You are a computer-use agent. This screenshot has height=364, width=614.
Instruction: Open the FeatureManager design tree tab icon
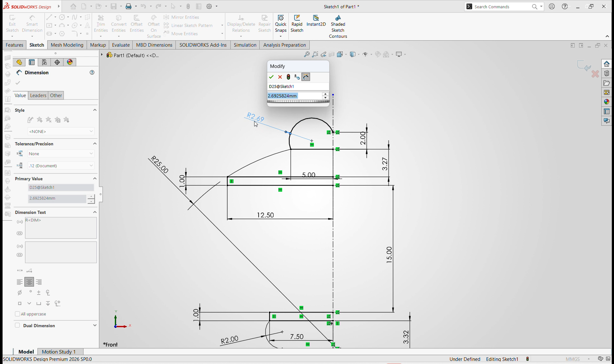(x=19, y=62)
